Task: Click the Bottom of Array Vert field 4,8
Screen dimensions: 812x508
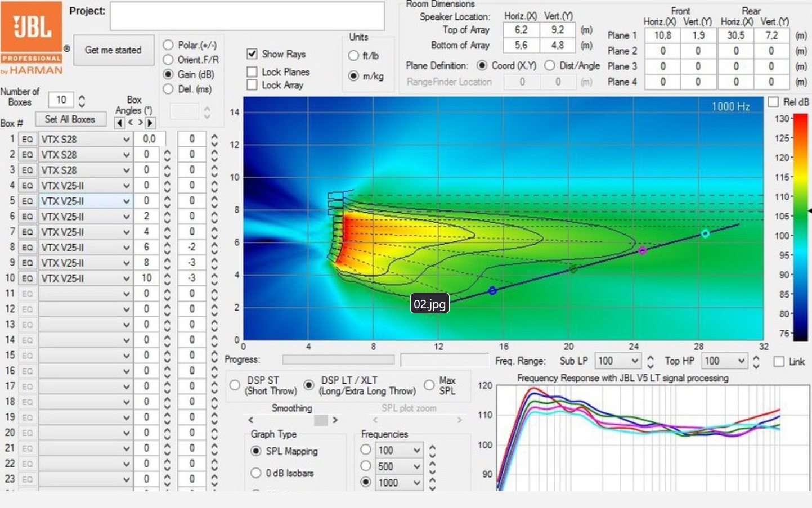Action: (558, 45)
